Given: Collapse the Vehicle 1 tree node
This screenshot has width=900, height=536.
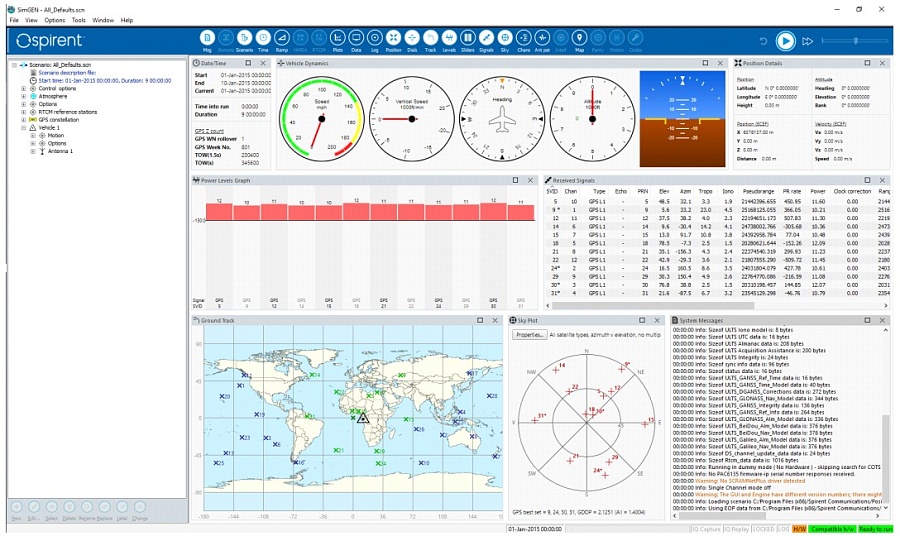Looking at the screenshot, I should pos(23,128).
